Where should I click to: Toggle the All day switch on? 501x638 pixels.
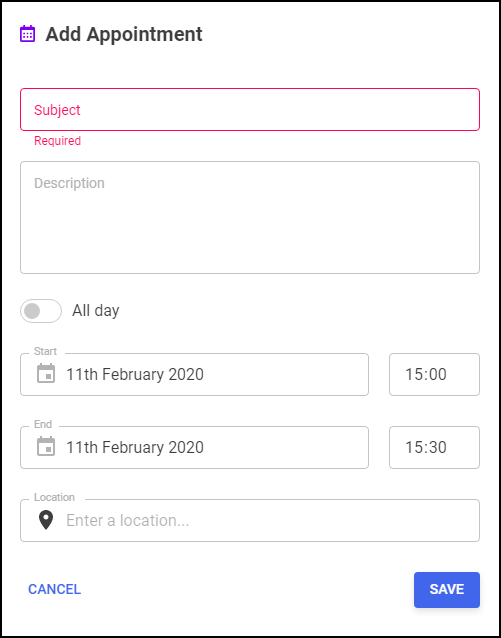tap(41, 311)
